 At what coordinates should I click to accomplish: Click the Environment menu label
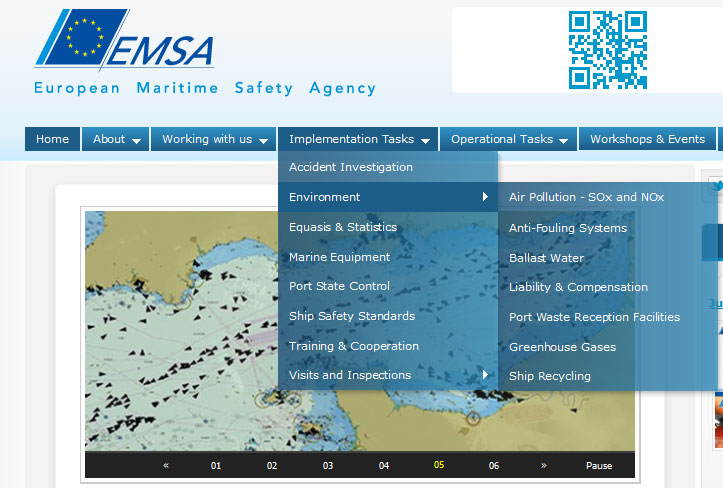324,197
